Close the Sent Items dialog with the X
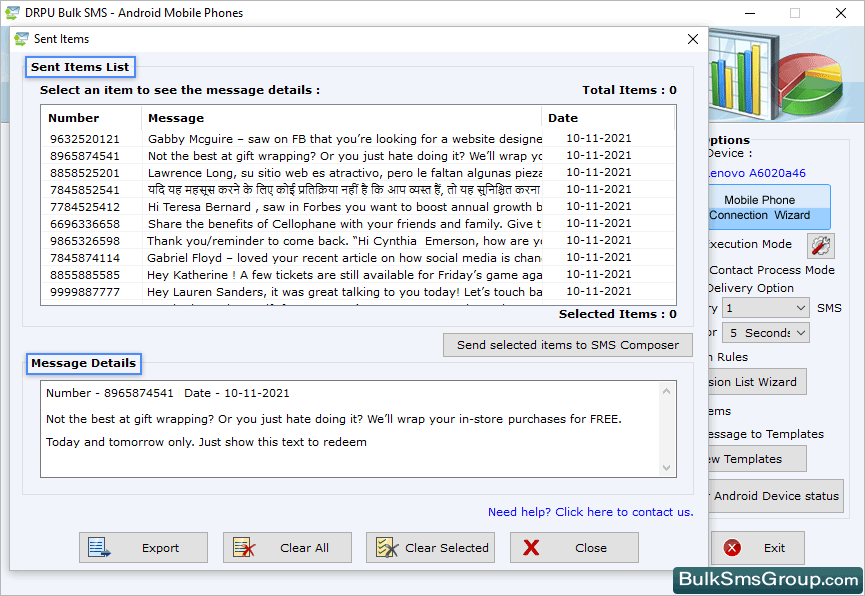Screen dimensions: 865x596 (x=693, y=39)
